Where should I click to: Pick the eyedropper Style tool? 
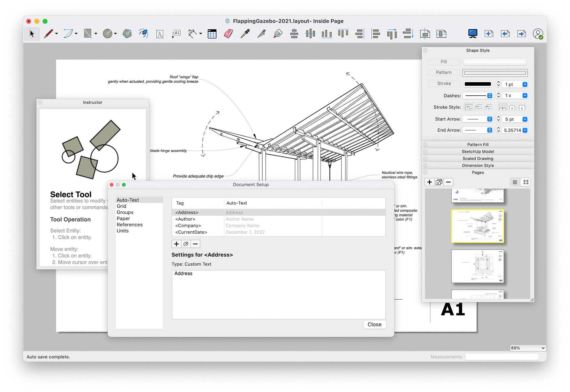(x=245, y=34)
